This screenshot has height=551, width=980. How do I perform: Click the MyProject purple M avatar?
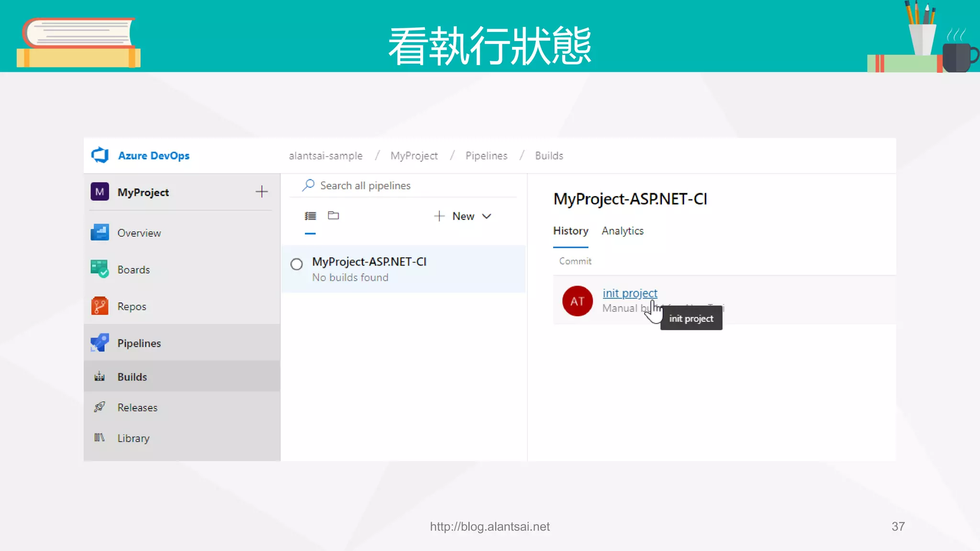100,192
